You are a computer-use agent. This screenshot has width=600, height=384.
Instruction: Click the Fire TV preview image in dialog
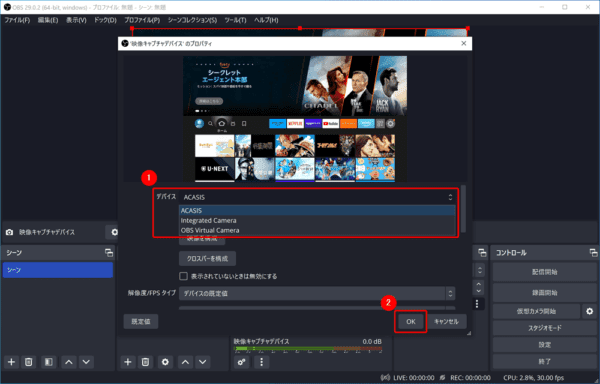click(295, 119)
